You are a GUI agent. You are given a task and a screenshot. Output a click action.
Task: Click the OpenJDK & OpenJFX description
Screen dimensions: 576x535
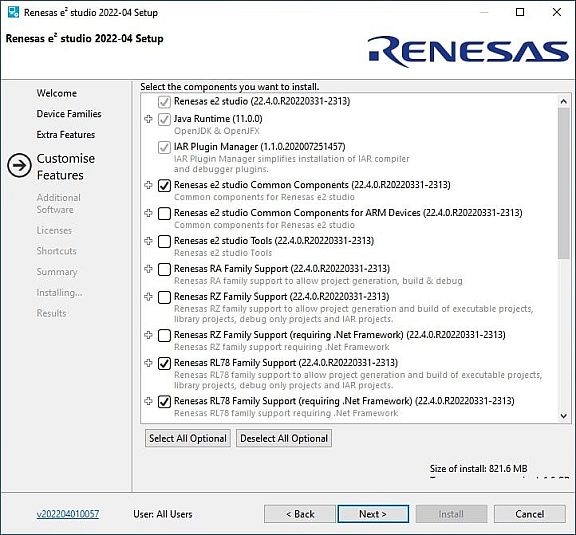[x=216, y=131]
